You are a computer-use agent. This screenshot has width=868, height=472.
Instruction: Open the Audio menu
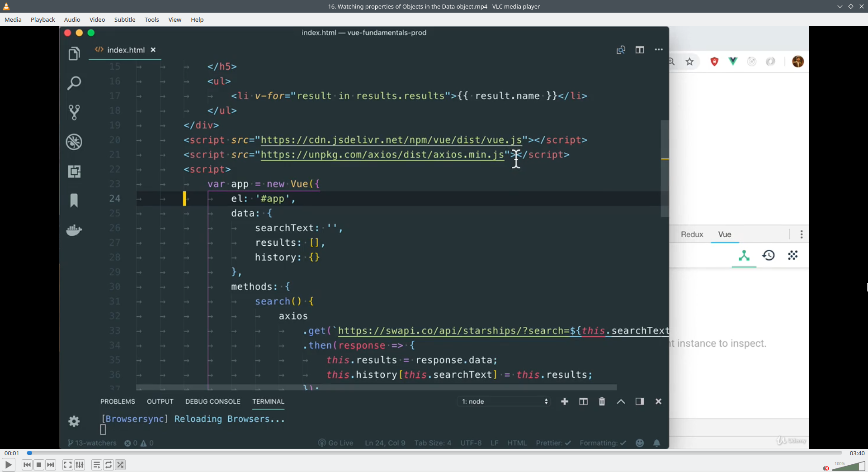point(72,19)
